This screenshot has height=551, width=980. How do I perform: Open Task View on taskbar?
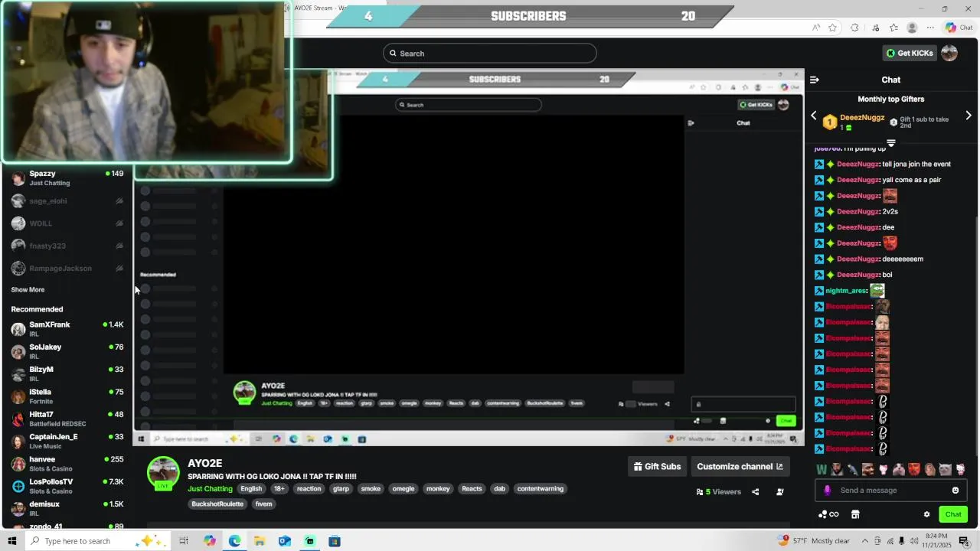[x=184, y=541]
